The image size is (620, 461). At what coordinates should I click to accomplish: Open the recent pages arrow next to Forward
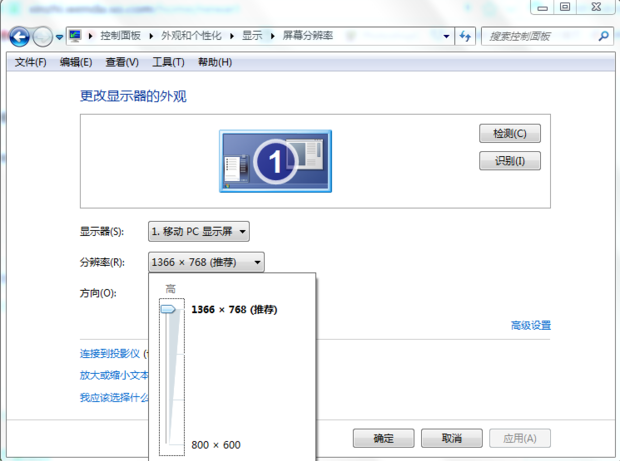coord(60,37)
